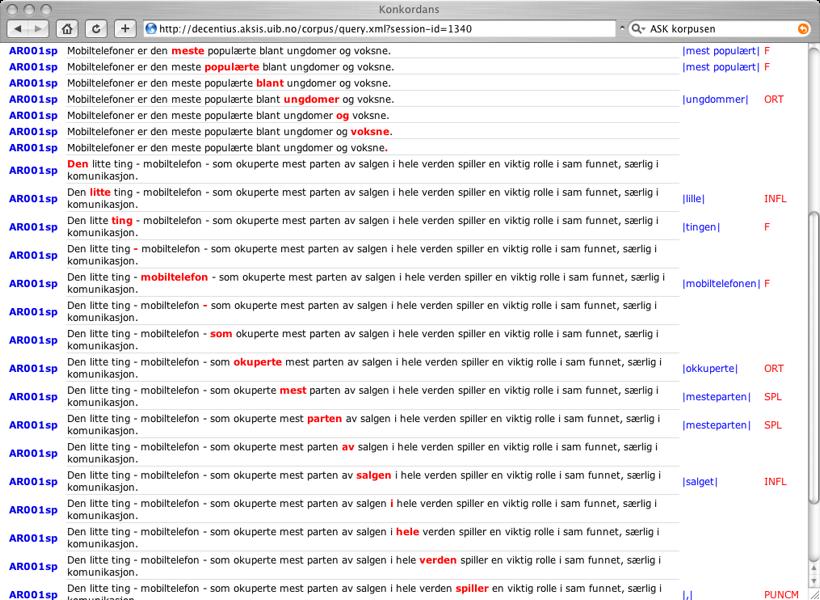This screenshot has width=820, height=600.
Task: Click SPL code in highlighted 'parten' row
Action: (x=772, y=425)
